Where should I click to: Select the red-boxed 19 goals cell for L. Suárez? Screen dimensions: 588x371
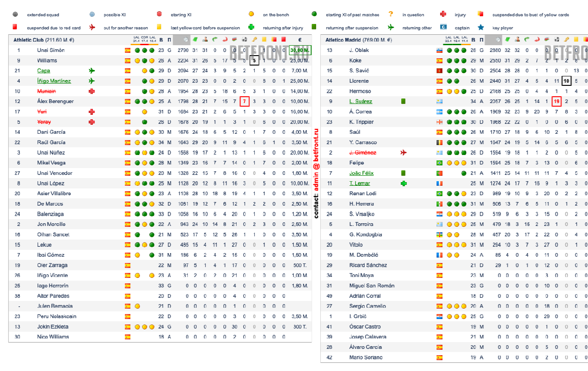pos(556,101)
